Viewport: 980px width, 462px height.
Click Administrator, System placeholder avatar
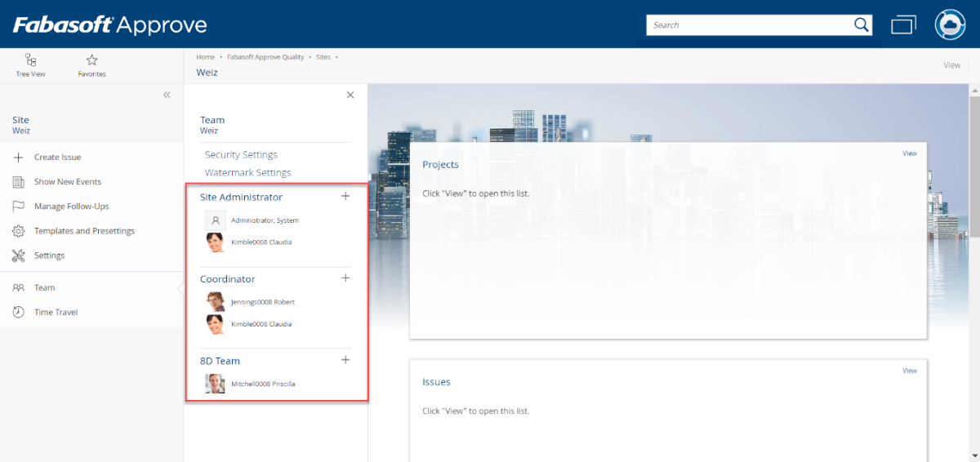pos(215,220)
